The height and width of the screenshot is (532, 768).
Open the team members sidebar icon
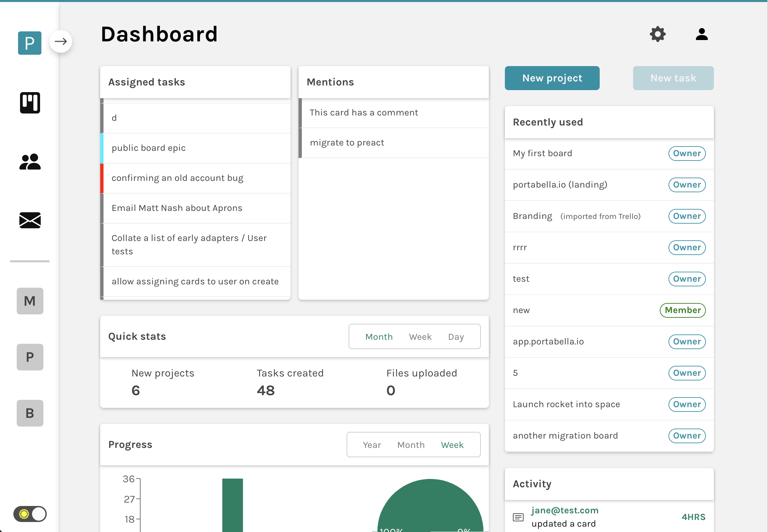(30, 162)
